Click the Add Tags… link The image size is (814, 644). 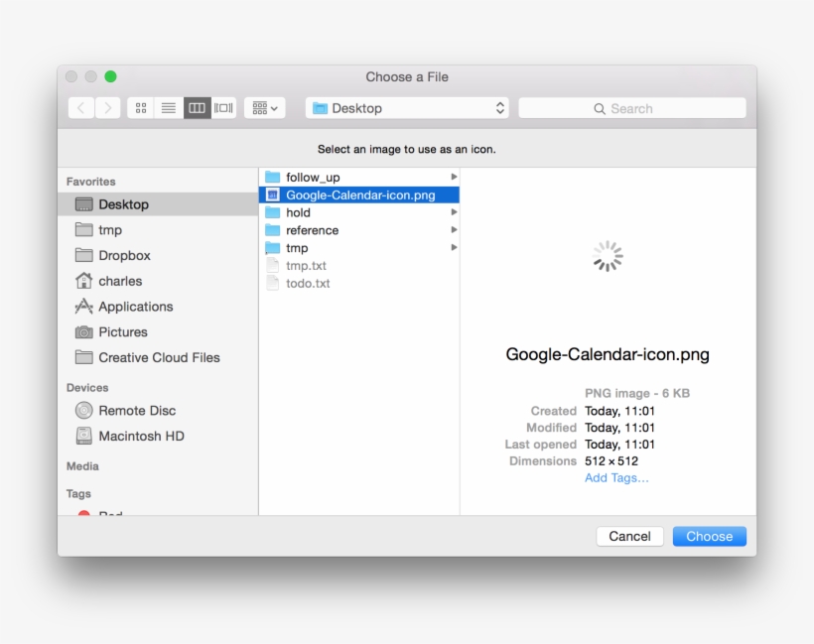point(616,478)
